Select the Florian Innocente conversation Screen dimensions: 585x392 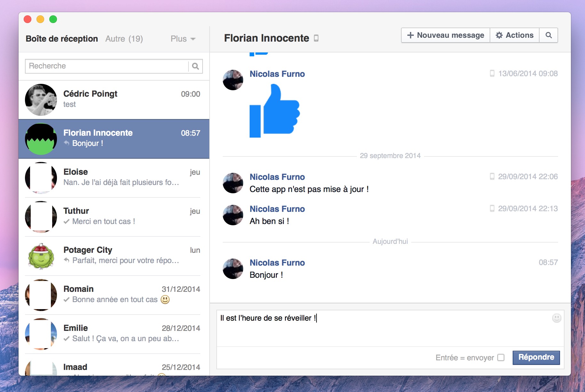[x=114, y=139]
